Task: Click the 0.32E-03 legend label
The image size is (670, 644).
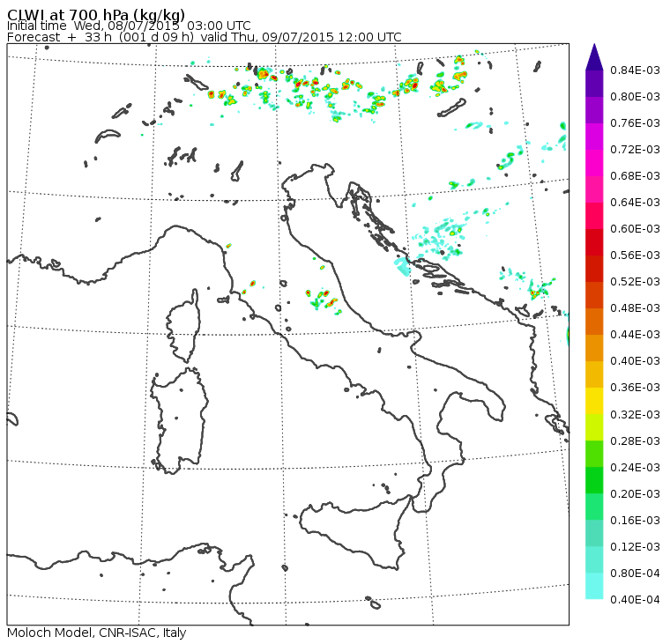Action: click(635, 415)
